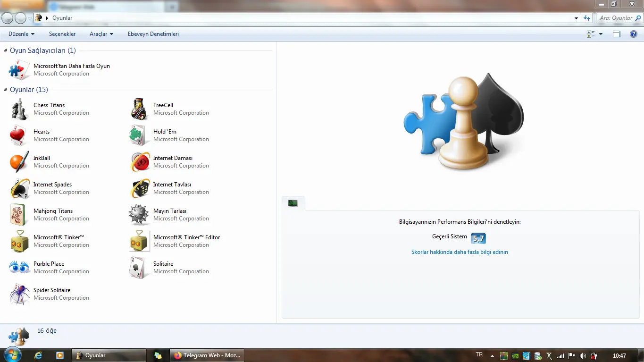Click the power plug battery tray icon

click(x=594, y=356)
